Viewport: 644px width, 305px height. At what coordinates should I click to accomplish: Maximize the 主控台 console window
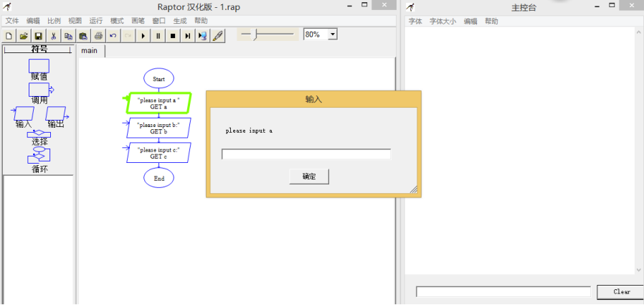click(612, 5)
